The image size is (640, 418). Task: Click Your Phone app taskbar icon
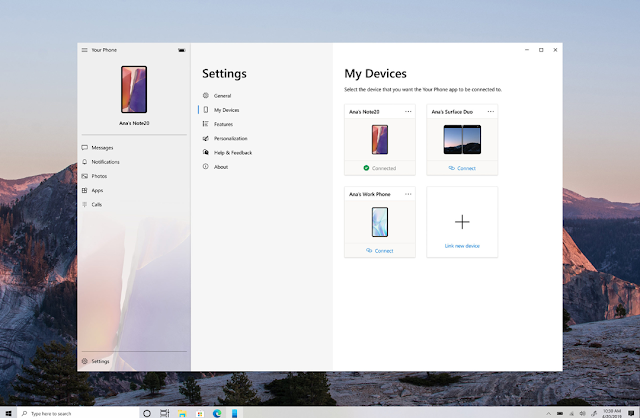click(235, 413)
